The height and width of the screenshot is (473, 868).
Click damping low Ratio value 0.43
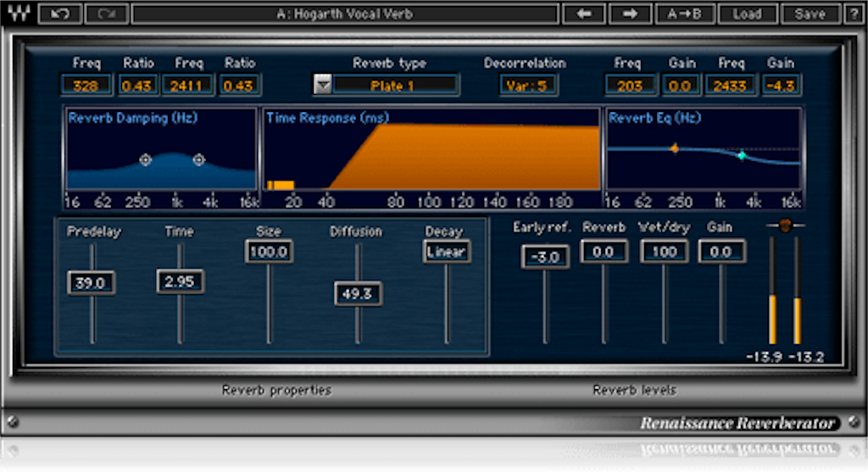137,86
